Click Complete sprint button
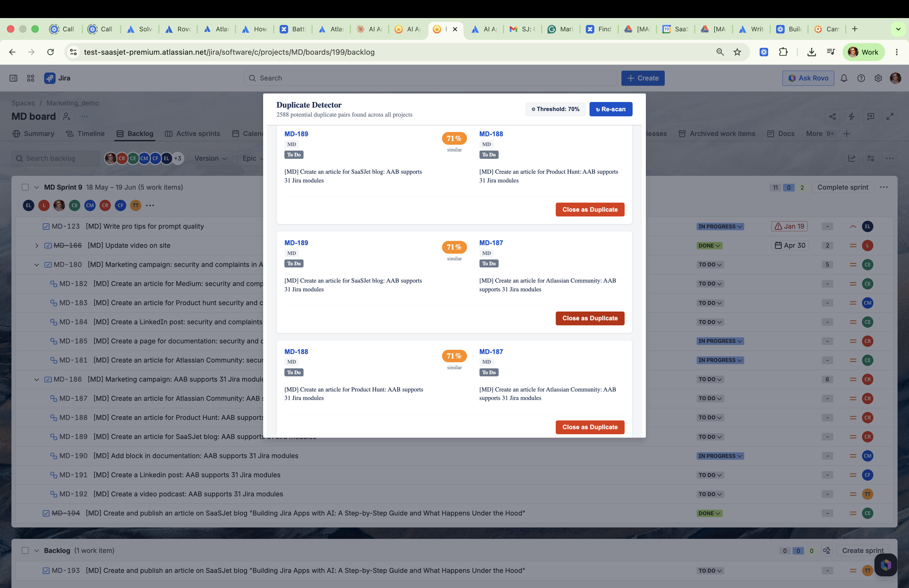 (x=843, y=187)
